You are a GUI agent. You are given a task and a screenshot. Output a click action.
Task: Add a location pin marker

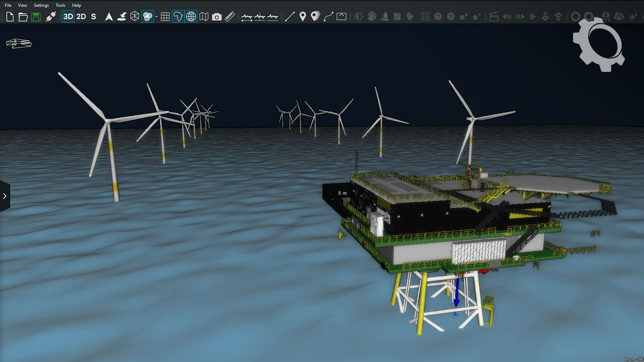click(302, 17)
